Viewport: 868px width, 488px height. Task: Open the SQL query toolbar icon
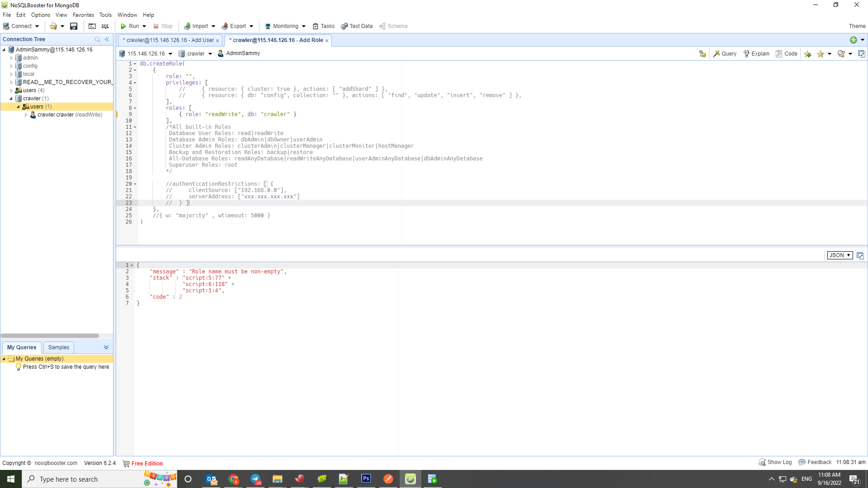(105, 26)
